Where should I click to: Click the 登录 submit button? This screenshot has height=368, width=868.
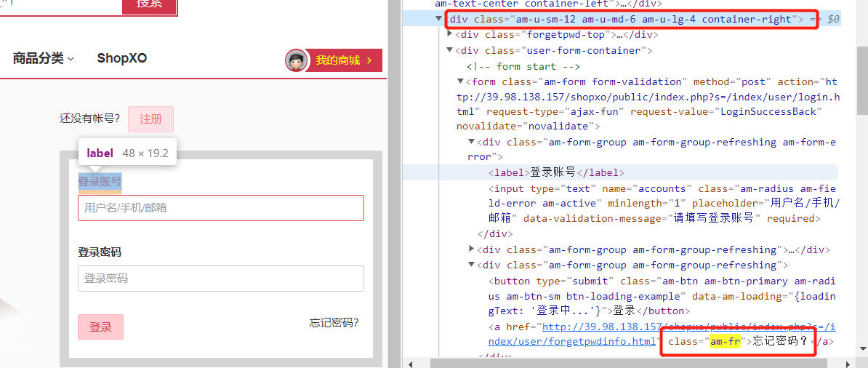101,327
